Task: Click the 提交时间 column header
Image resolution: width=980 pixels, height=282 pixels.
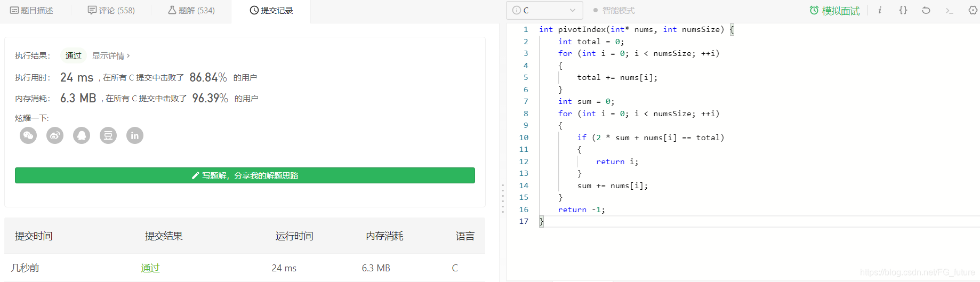Action: pos(34,236)
